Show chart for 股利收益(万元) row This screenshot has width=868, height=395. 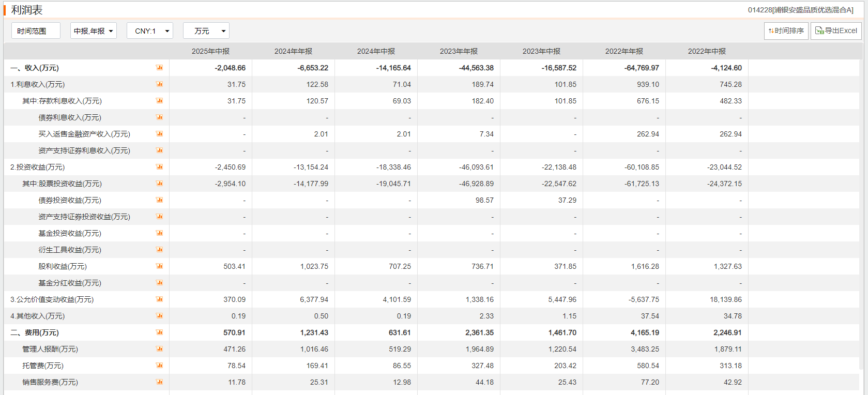tap(160, 266)
